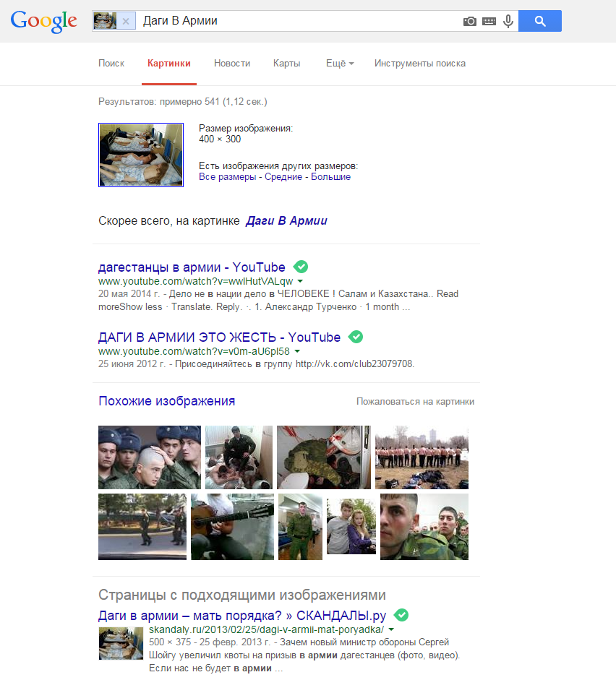616x680 pixels.
Task: Open search by image camera icon
Action: tap(470, 21)
